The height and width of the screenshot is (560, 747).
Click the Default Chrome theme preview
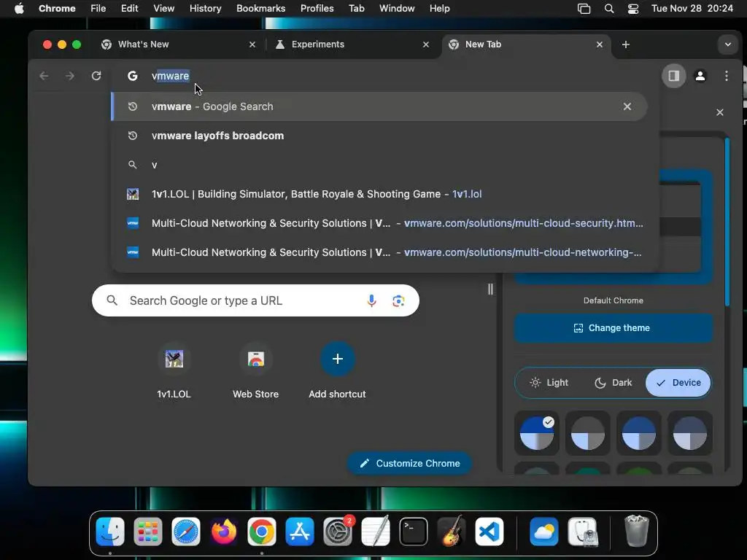[613, 227]
